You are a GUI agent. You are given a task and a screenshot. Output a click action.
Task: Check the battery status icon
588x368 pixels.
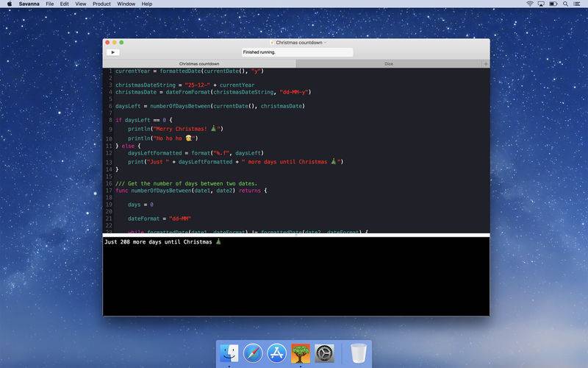click(553, 4)
